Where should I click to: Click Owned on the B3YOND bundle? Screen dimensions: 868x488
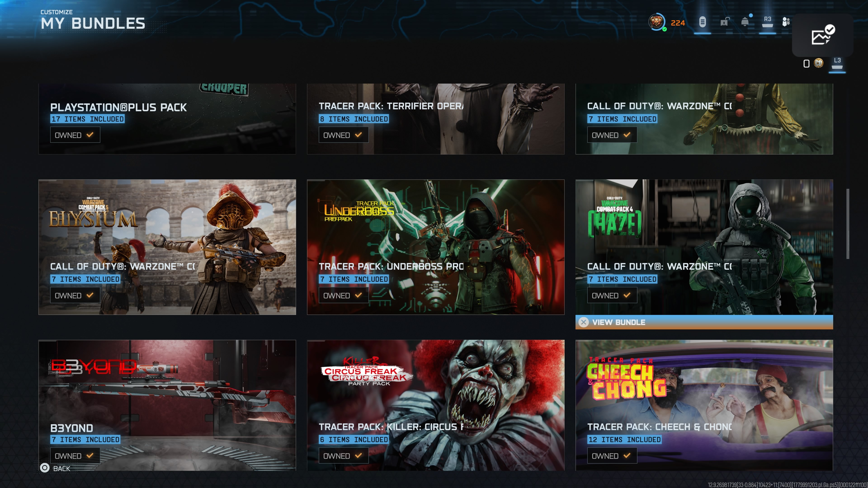75,456
